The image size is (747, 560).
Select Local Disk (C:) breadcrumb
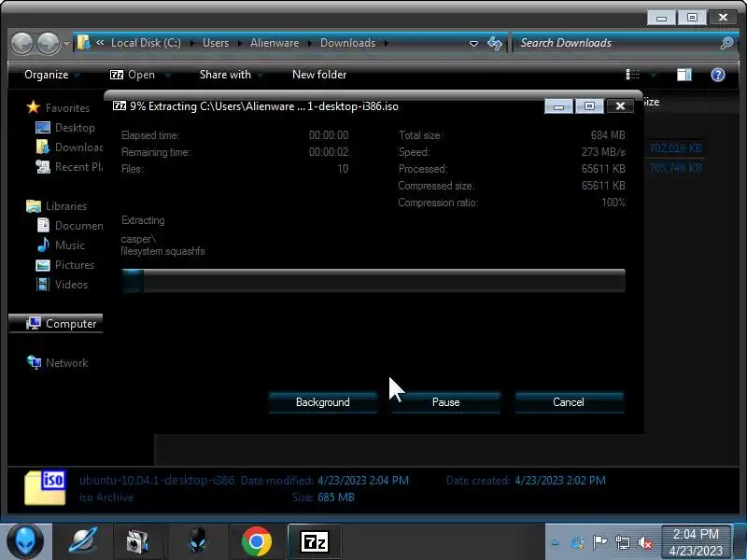point(146,43)
